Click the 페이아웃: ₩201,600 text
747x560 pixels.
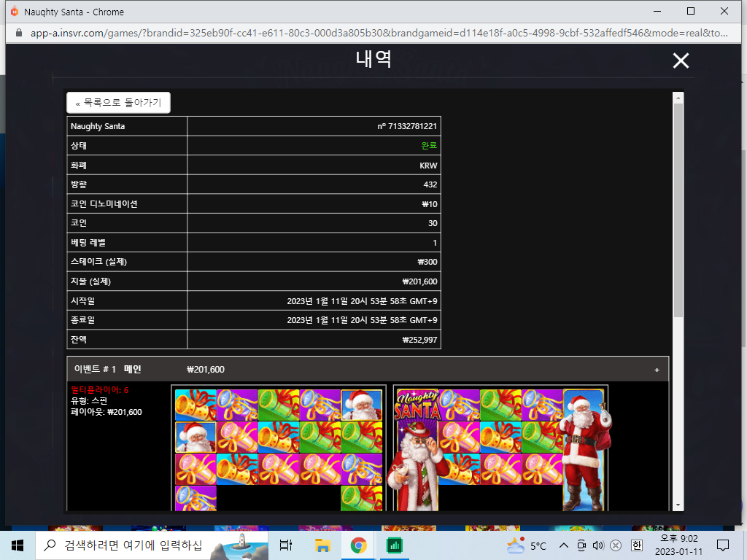tap(107, 412)
